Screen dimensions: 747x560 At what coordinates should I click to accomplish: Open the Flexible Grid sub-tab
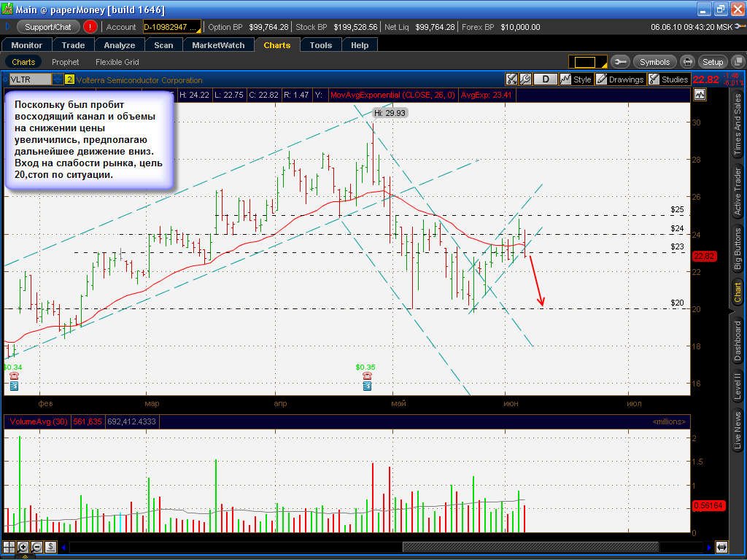(117, 62)
